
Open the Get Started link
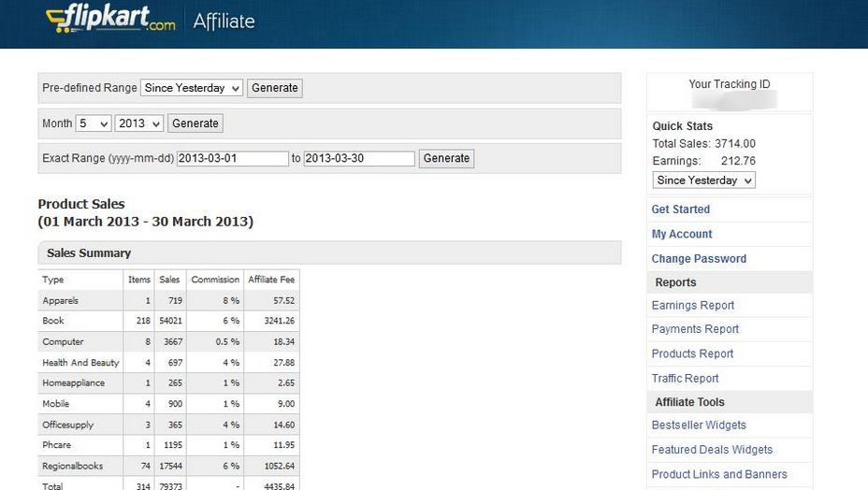tap(680, 209)
